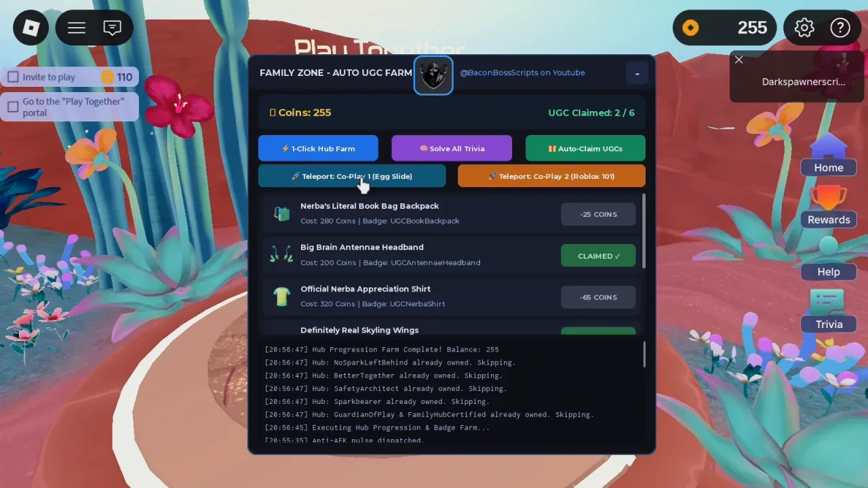Click the coin icon beside 255
This screenshot has width=868, height=488.
[690, 28]
